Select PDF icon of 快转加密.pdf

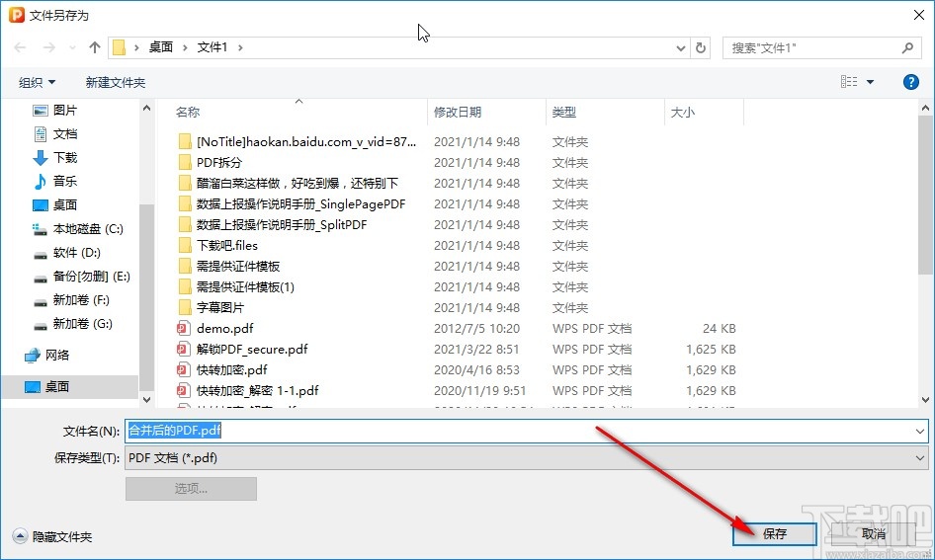(x=183, y=370)
